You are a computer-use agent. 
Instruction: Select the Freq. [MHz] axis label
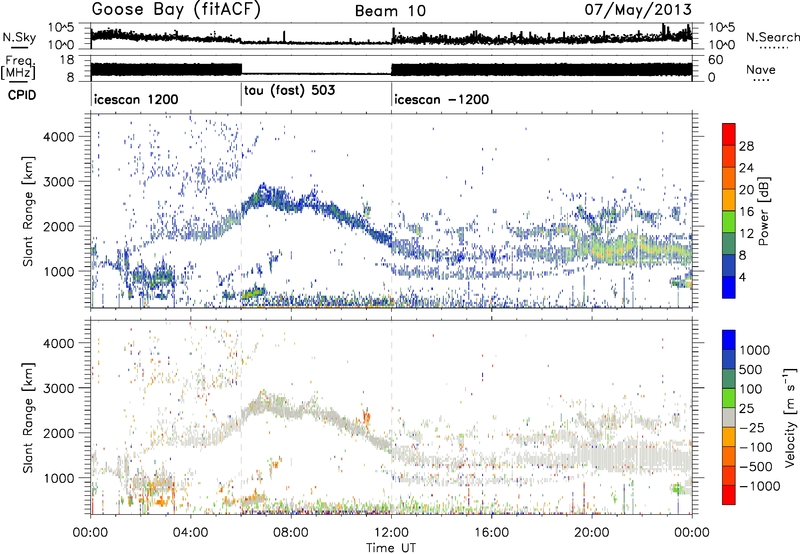pyautogui.click(x=18, y=68)
